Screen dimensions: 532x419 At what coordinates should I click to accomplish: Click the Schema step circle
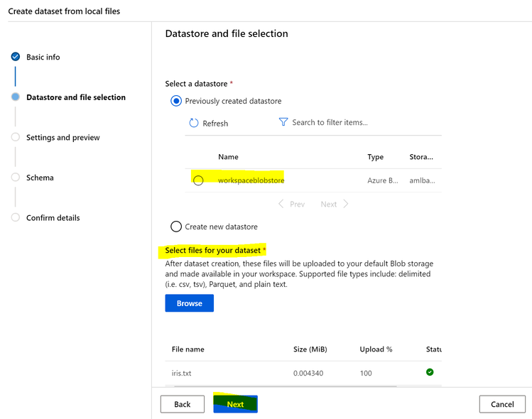point(16,178)
